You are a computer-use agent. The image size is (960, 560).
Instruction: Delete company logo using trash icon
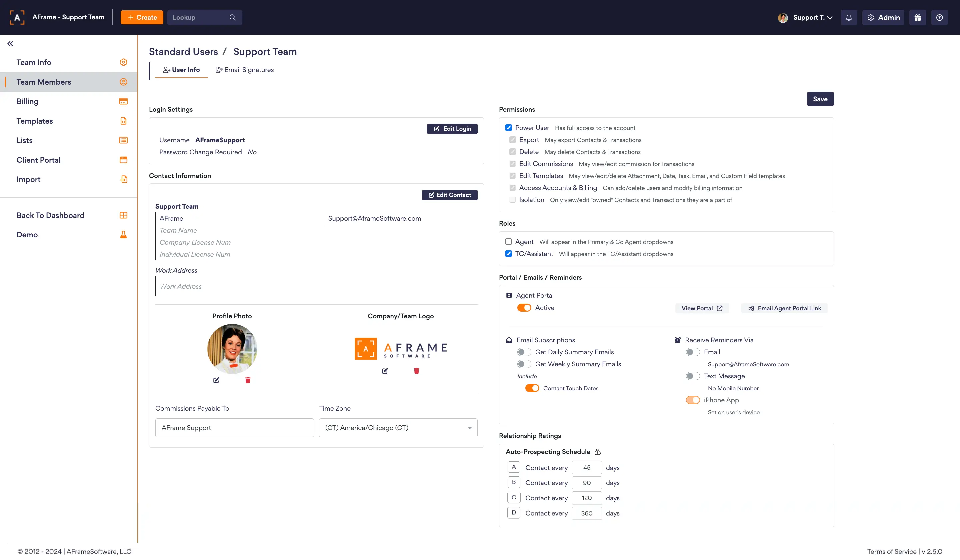click(416, 371)
